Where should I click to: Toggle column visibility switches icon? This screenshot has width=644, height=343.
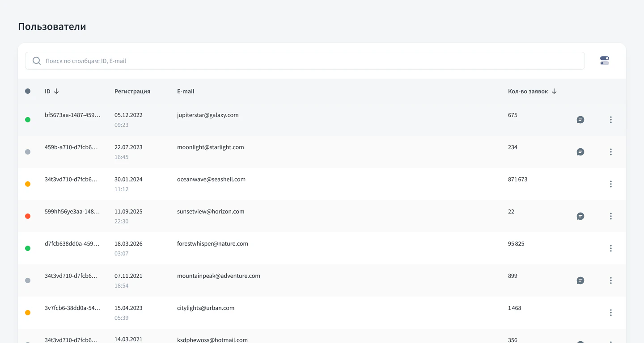[x=605, y=61]
